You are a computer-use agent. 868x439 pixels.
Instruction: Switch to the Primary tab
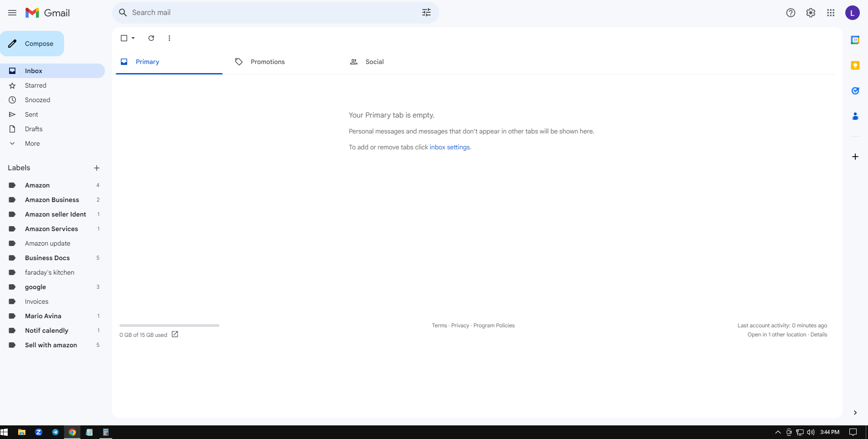click(x=169, y=62)
